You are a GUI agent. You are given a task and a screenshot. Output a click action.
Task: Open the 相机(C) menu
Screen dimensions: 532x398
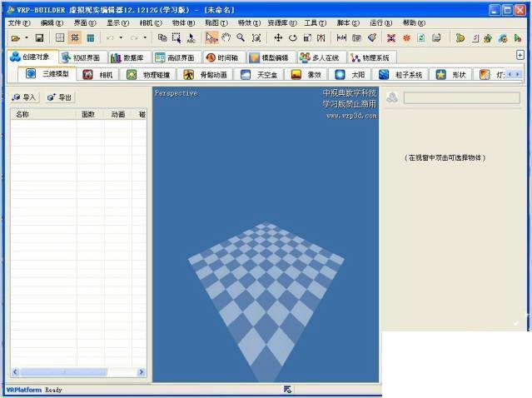pyautogui.click(x=151, y=22)
